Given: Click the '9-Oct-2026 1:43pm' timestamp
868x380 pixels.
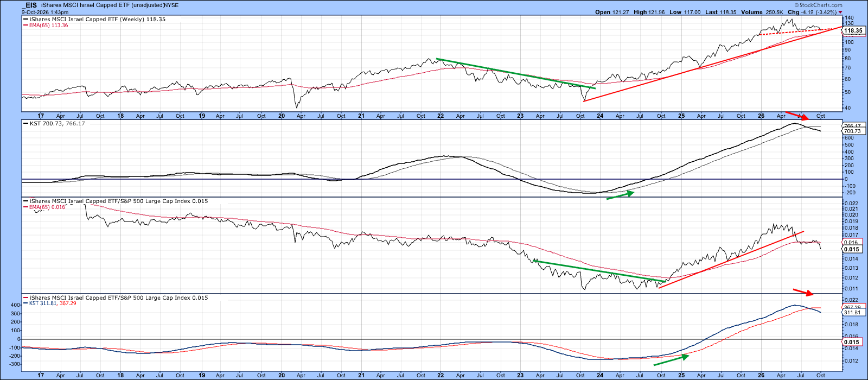Looking at the screenshot, I should tap(45, 12).
